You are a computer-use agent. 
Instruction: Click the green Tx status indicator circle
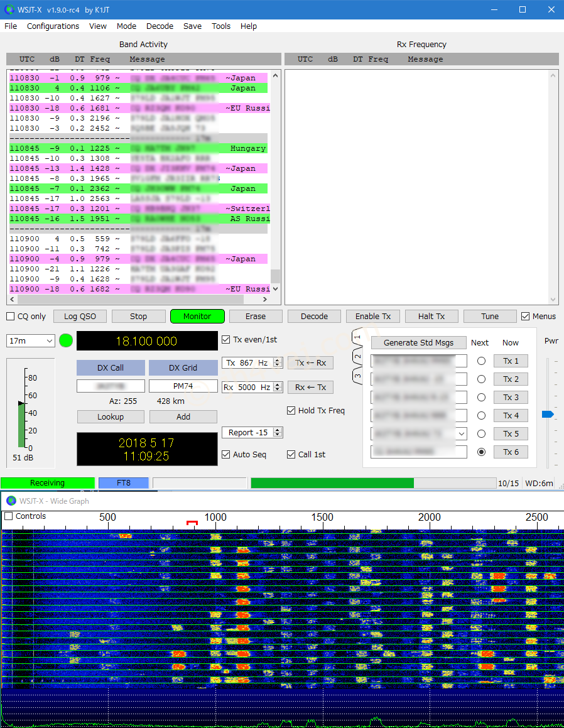click(x=67, y=341)
